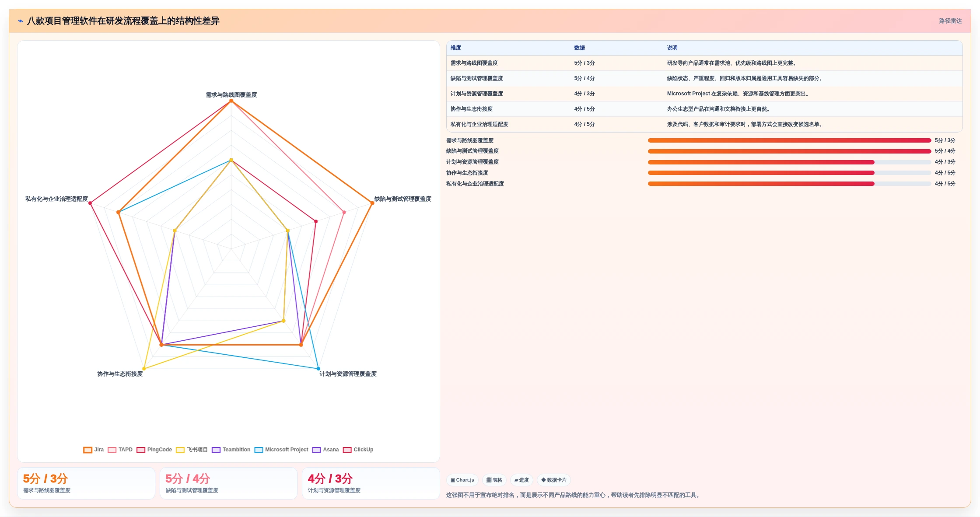Click radar axis label 需求与路线图覆盖度
Image resolution: width=980 pixels, height=517 pixels.
[x=231, y=95]
